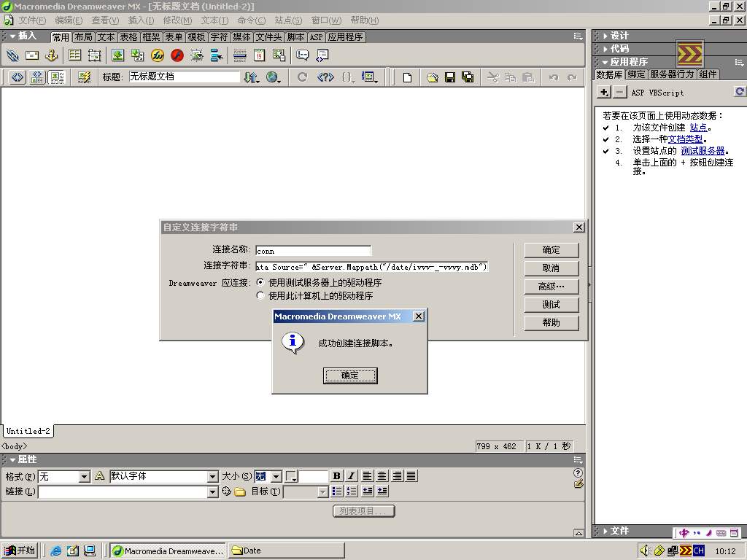Insert Flash movie using red Flash icon
This screenshot has width=747, height=560.
(177, 55)
